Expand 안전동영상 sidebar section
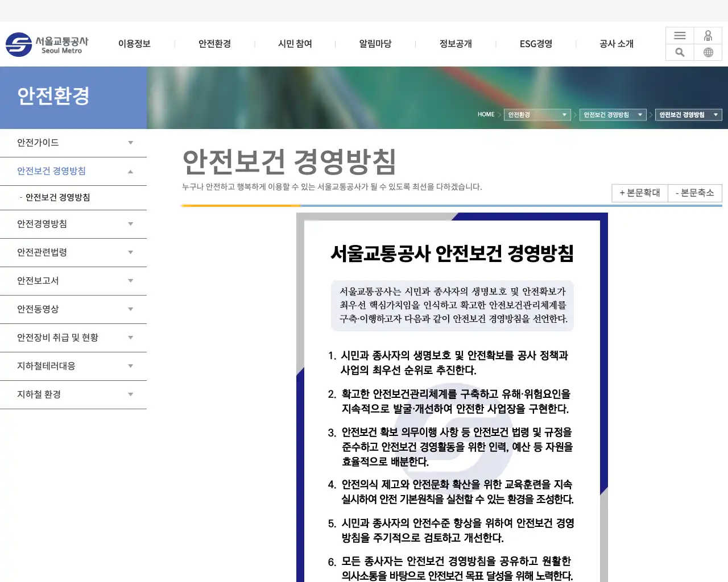 (73, 309)
